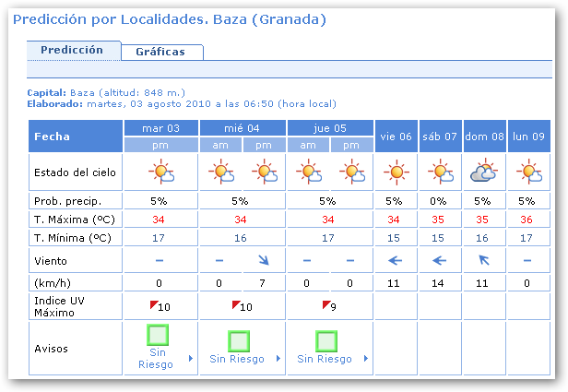Click the vie 06 wind direction arrow
Viewport: 568px width, 392px height.
(396, 260)
